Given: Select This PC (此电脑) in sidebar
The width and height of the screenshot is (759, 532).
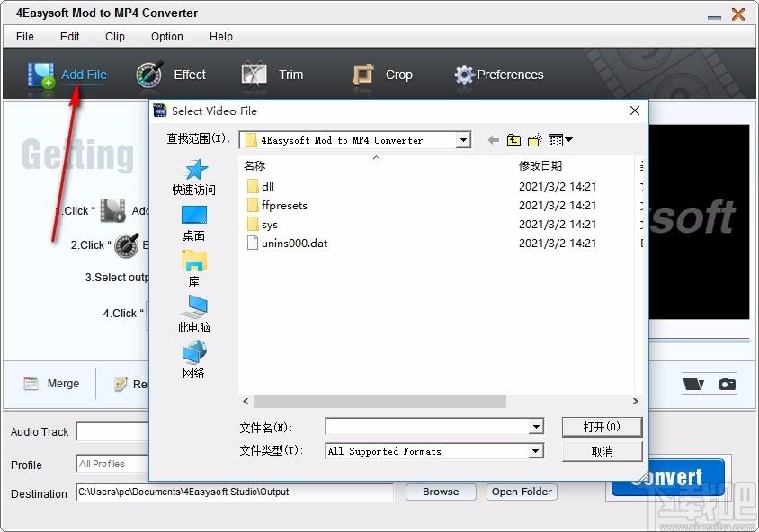Looking at the screenshot, I should (194, 315).
